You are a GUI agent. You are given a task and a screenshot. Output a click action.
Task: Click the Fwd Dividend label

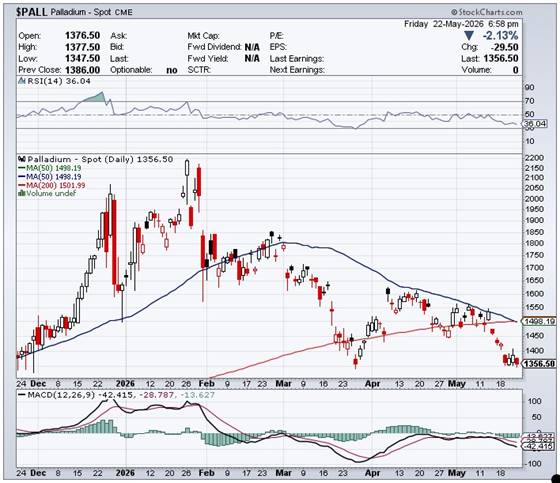(x=214, y=47)
